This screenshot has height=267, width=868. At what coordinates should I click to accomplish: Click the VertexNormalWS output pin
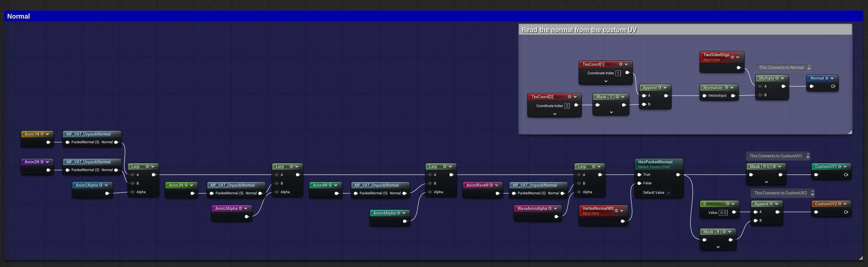[x=622, y=221]
